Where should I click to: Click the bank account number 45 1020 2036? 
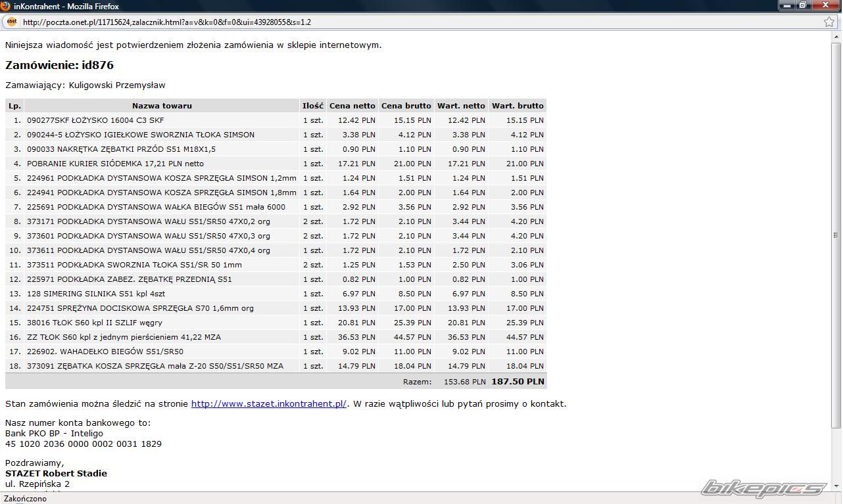(x=84, y=444)
